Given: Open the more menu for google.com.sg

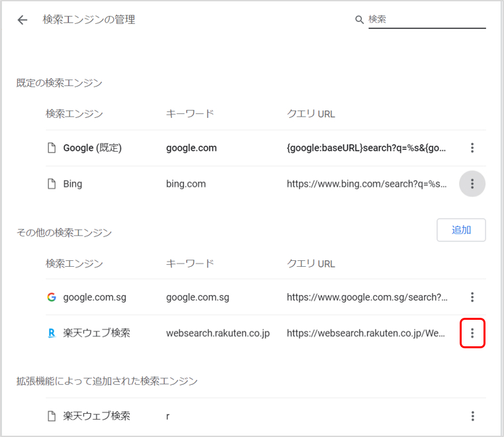Looking at the screenshot, I should (x=472, y=297).
